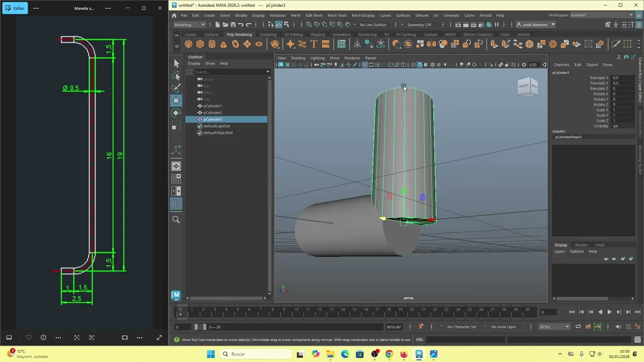Click the Windows taskbar Buscar search box
Viewport: 644px width, 362px height.
tap(256, 354)
